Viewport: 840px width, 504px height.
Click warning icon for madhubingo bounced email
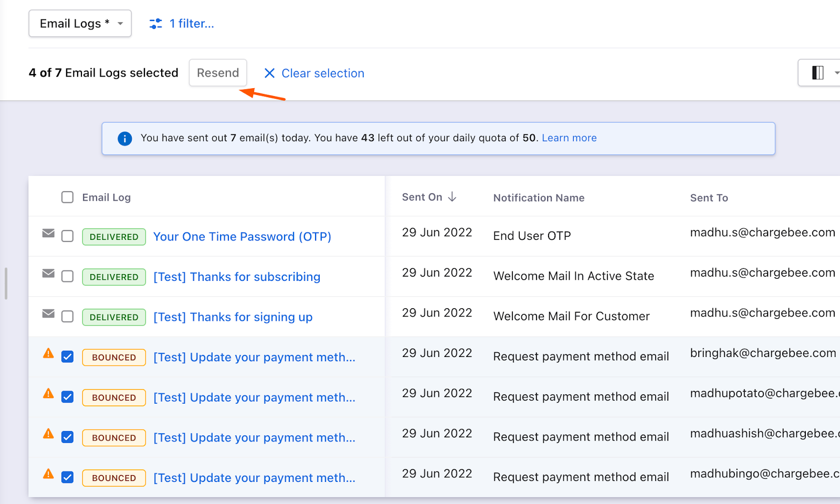coord(48,474)
